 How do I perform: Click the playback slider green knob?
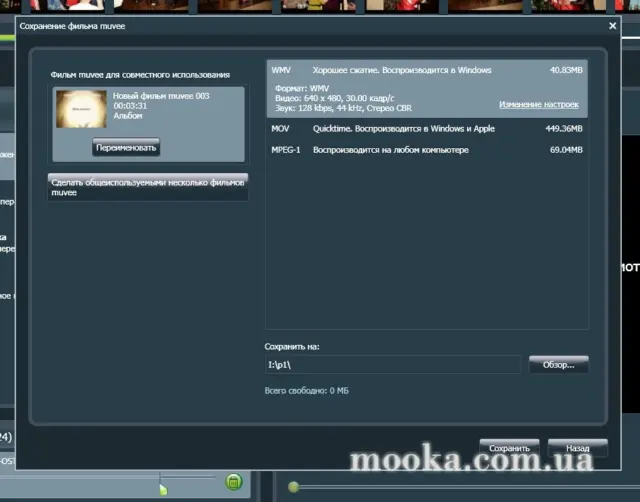[293, 486]
